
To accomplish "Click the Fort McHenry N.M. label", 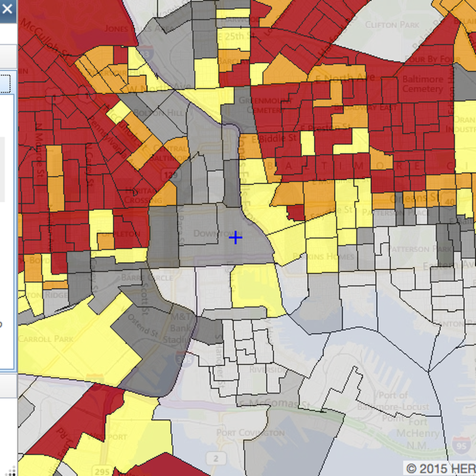I will (x=418, y=433).
